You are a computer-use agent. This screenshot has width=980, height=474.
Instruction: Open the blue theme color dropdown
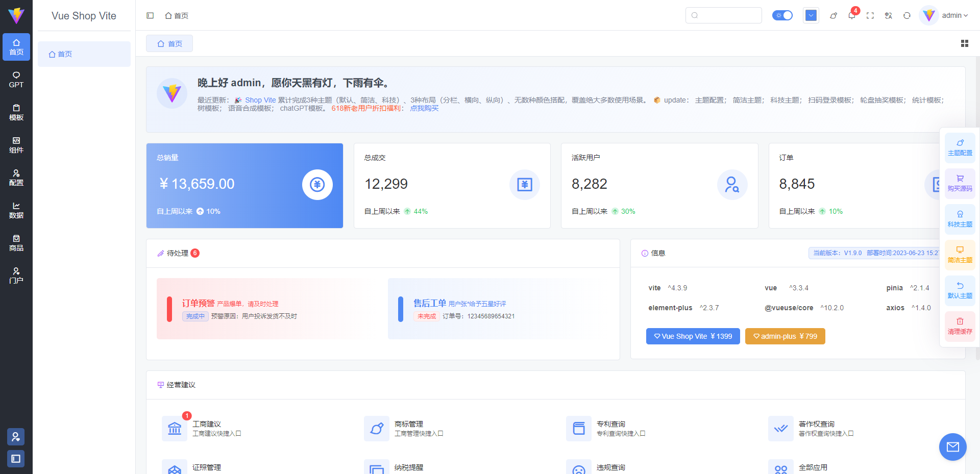tap(811, 15)
